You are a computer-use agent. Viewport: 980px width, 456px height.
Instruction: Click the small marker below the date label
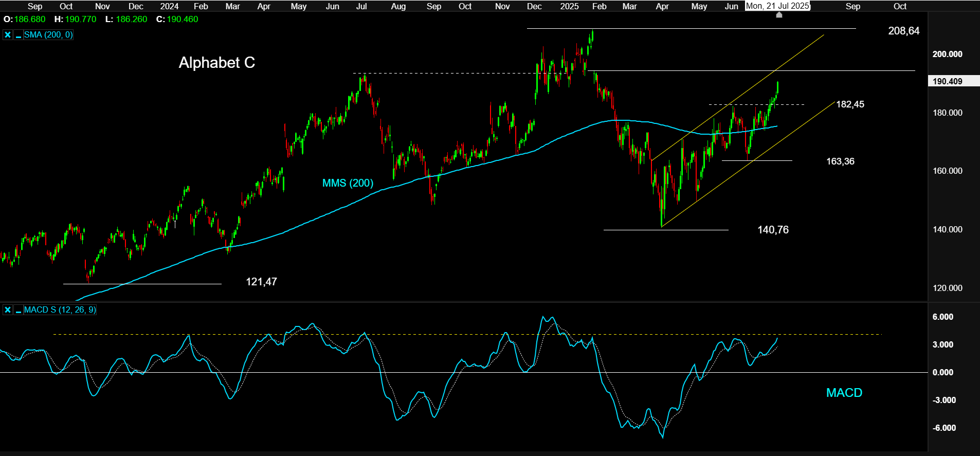[779, 15]
